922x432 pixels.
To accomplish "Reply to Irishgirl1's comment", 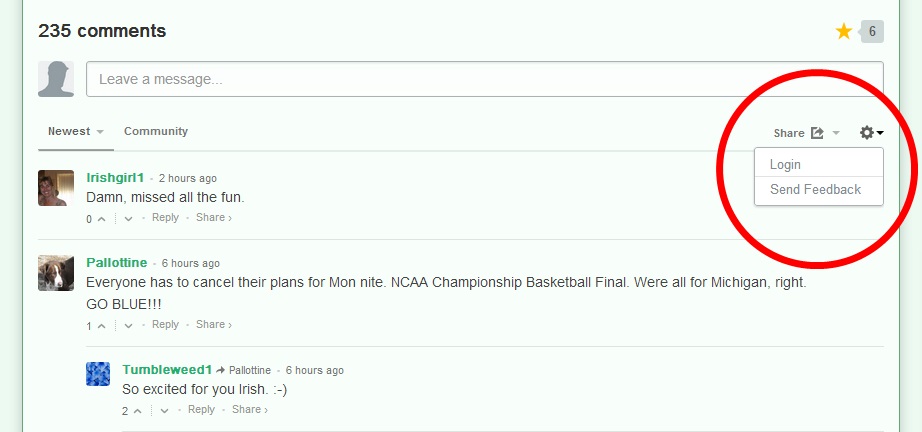I will click(x=165, y=218).
